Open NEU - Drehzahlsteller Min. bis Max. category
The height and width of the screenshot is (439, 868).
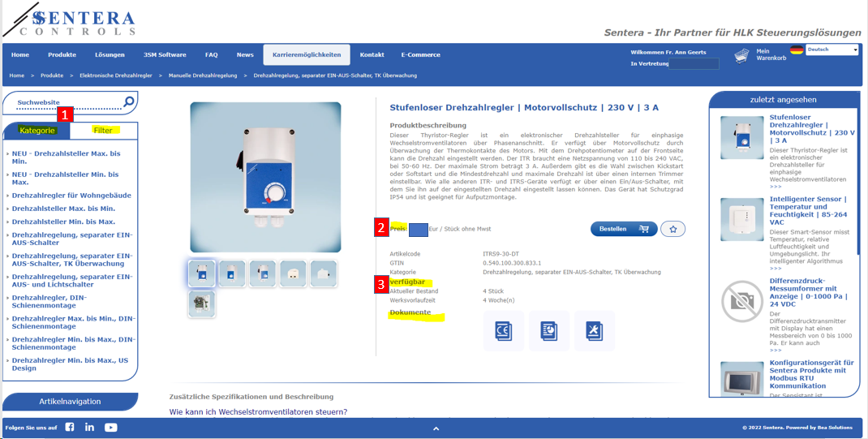click(66, 179)
